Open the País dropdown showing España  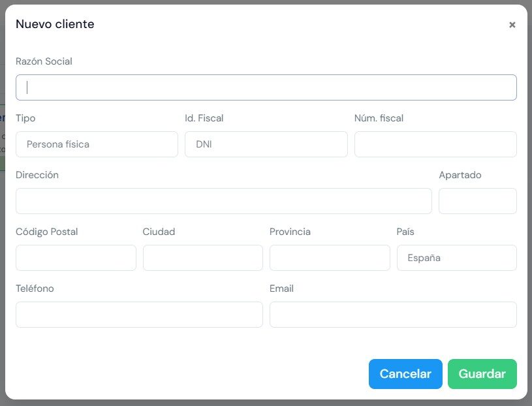pyautogui.click(x=456, y=258)
